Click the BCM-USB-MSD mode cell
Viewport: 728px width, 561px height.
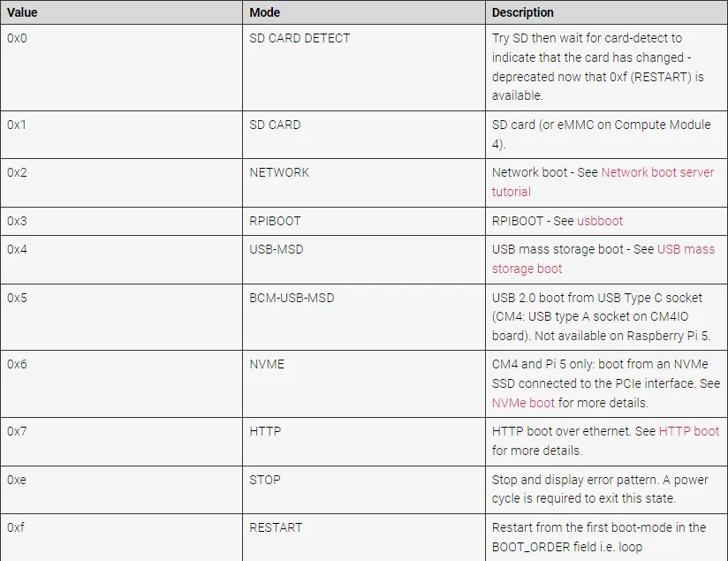(x=363, y=317)
